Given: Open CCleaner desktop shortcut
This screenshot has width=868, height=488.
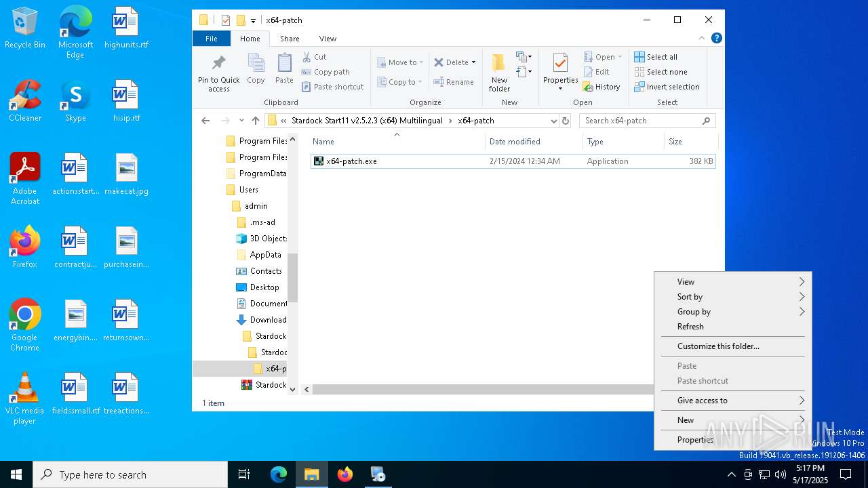Looking at the screenshot, I should coord(25,101).
